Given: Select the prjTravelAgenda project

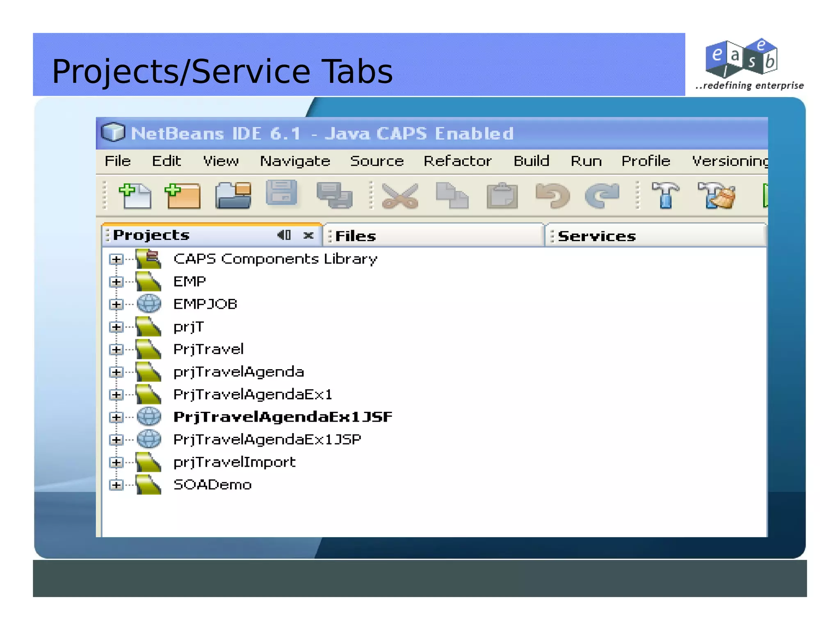Looking at the screenshot, I should tap(239, 372).
